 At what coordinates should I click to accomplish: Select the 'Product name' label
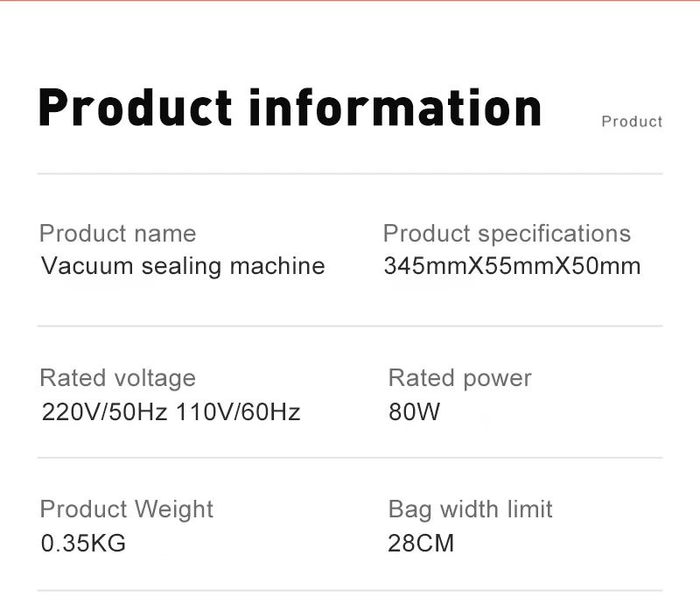coord(118,233)
